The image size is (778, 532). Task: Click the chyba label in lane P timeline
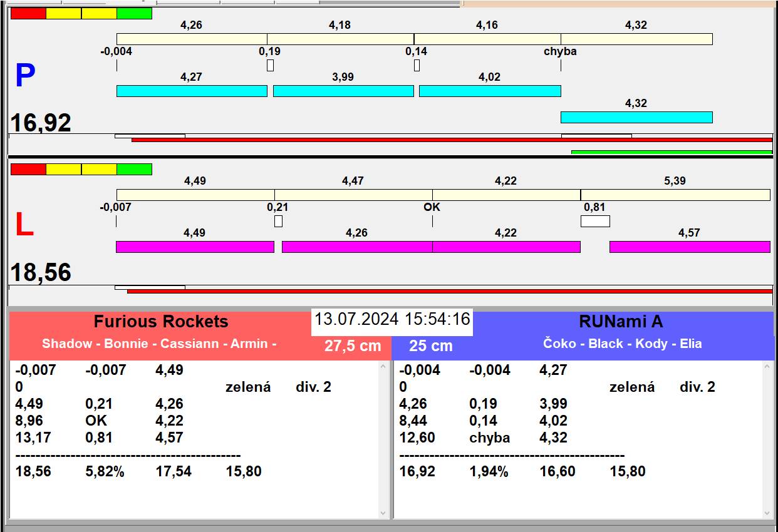click(x=560, y=51)
